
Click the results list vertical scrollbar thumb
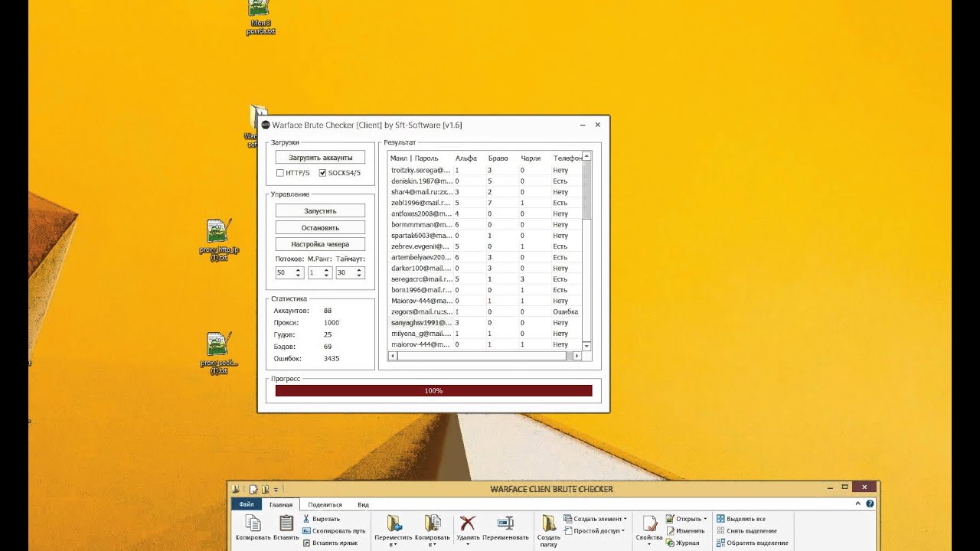[587, 190]
